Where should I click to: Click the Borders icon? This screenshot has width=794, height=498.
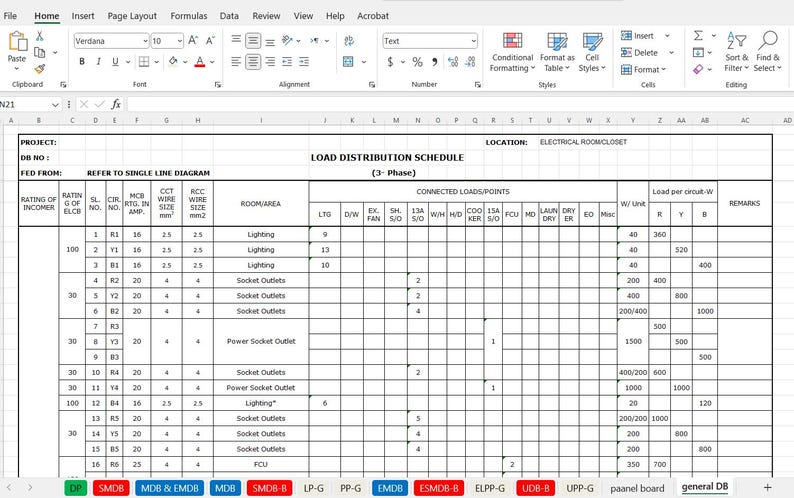click(x=144, y=62)
